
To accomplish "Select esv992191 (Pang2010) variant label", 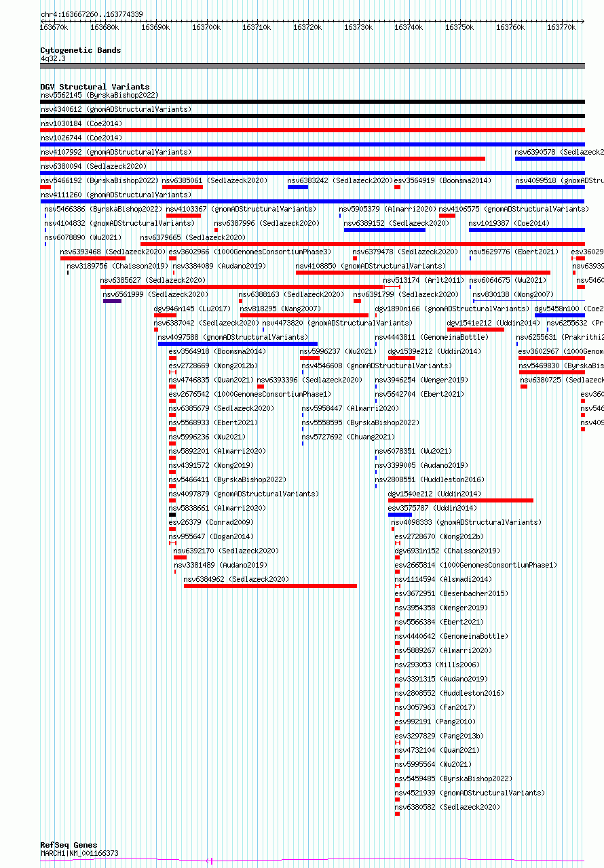I will (x=436, y=722).
